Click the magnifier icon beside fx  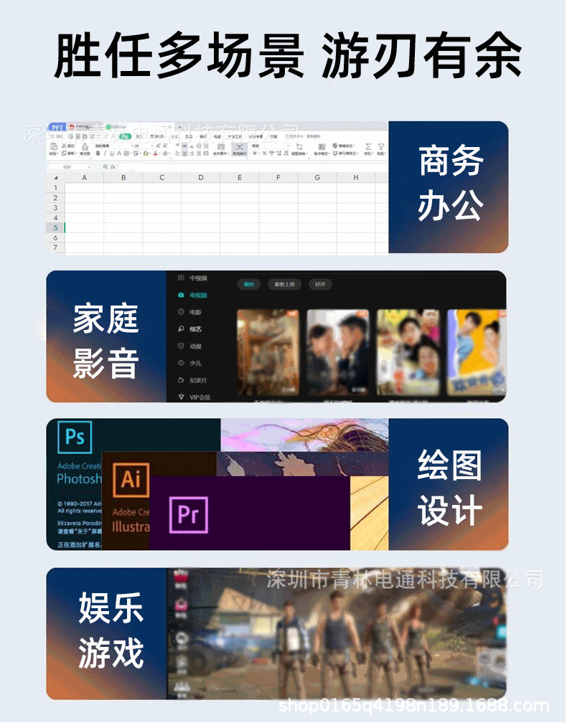point(106,166)
